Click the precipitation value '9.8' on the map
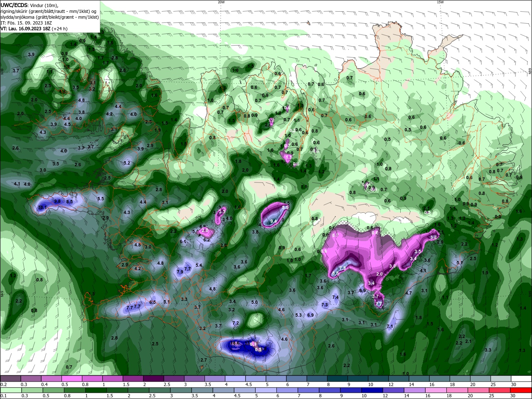532x399 pixels. click(x=57, y=201)
